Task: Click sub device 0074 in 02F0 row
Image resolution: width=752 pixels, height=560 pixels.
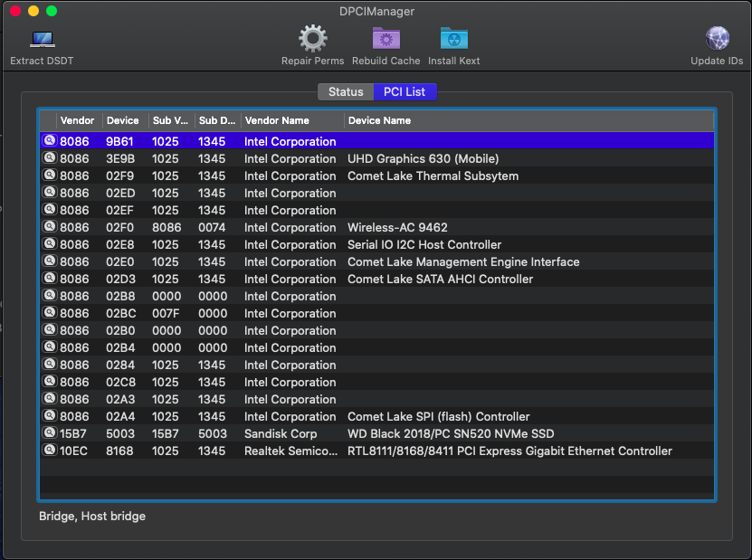Action: pos(212,227)
